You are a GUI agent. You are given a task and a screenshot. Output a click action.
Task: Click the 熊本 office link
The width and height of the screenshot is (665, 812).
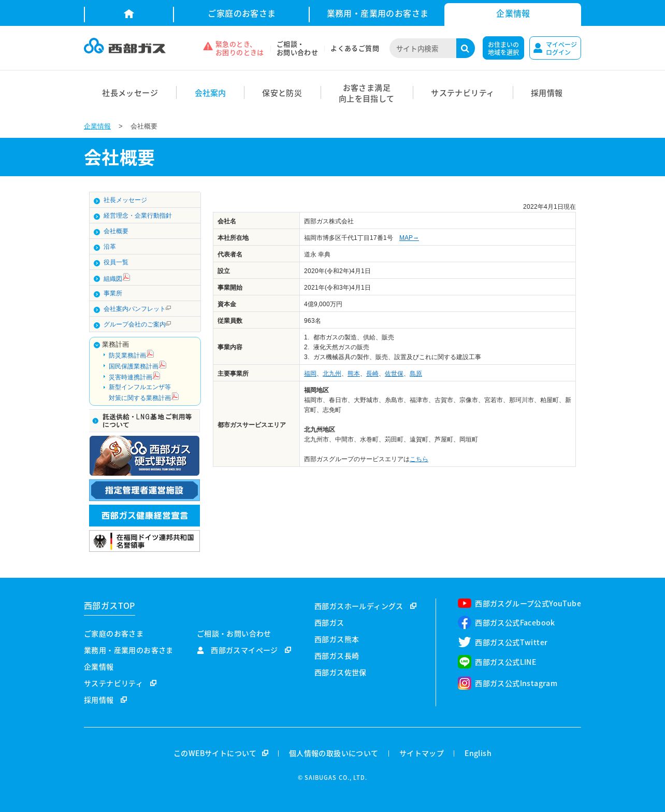(x=354, y=374)
